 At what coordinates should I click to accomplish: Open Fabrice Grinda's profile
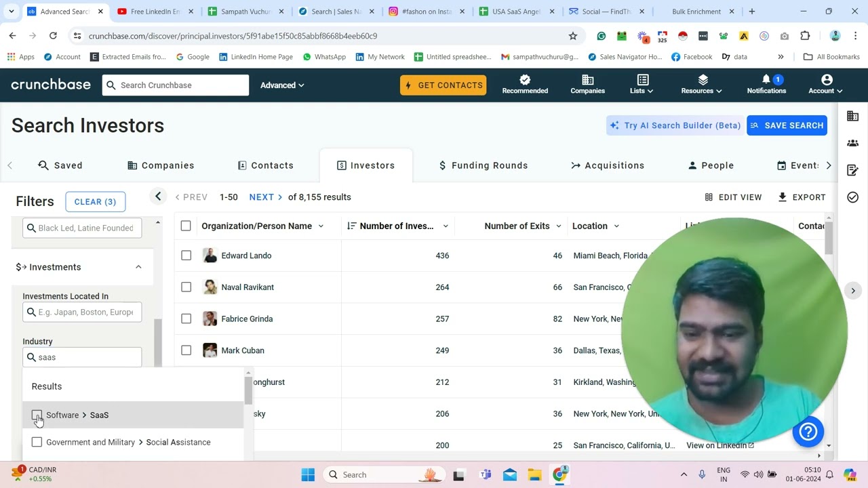pos(247,319)
